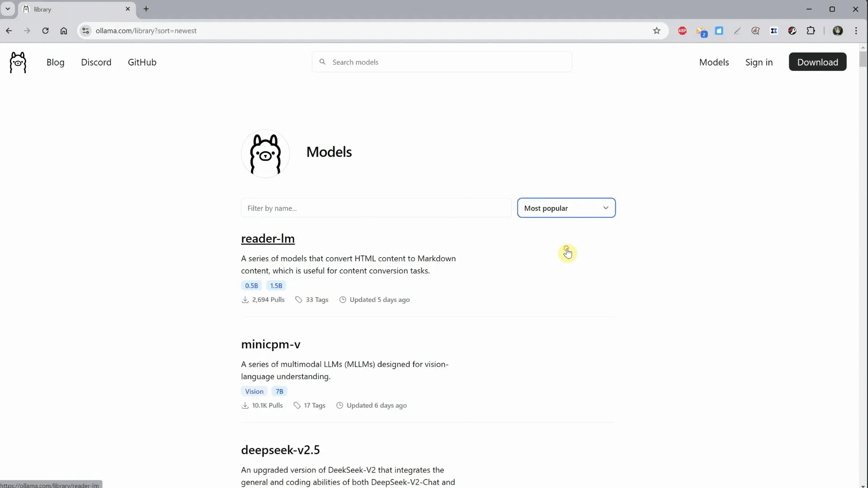Screen dimensions: 868x488
Task: Click the Sign in link
Action: (759, 62)
